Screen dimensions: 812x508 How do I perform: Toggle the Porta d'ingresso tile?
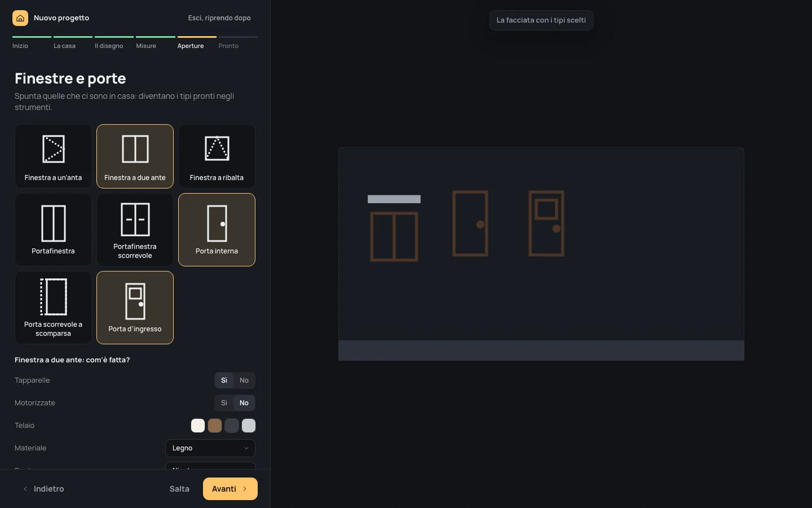pyautogui.click(x=135, y=308)
